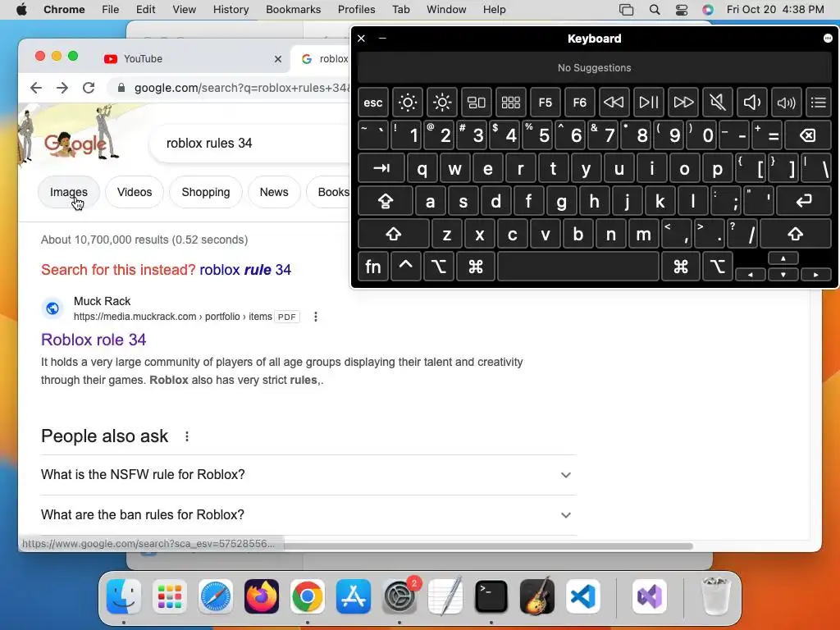The image size is (840, 630).
Task: Open the Bookmarks menu
Action: [x=293, y=10]
